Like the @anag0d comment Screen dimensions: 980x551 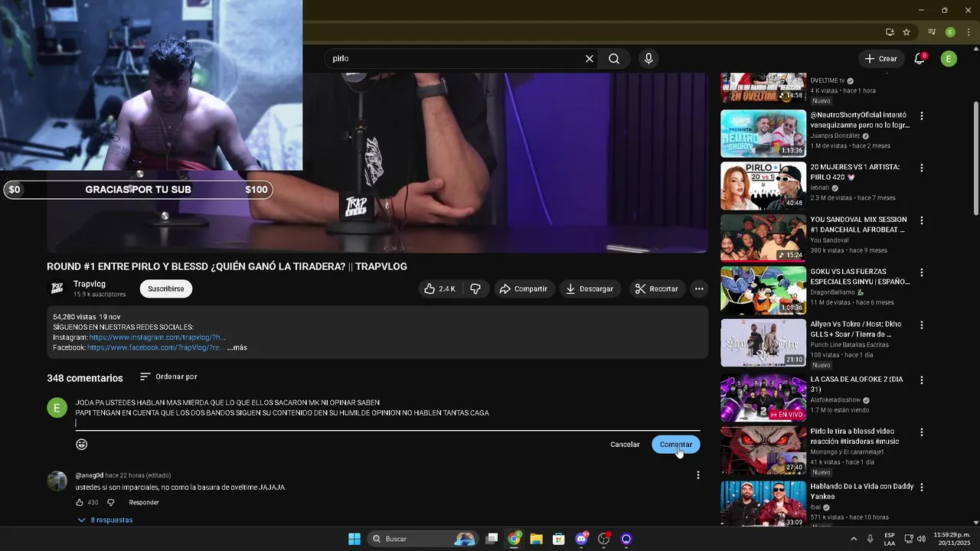point(80,503)
